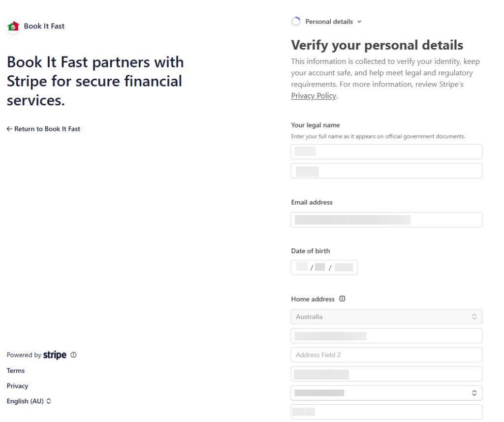504x422 pixels.
Task: Return to Book It Fast
Action: coord(47,129)
